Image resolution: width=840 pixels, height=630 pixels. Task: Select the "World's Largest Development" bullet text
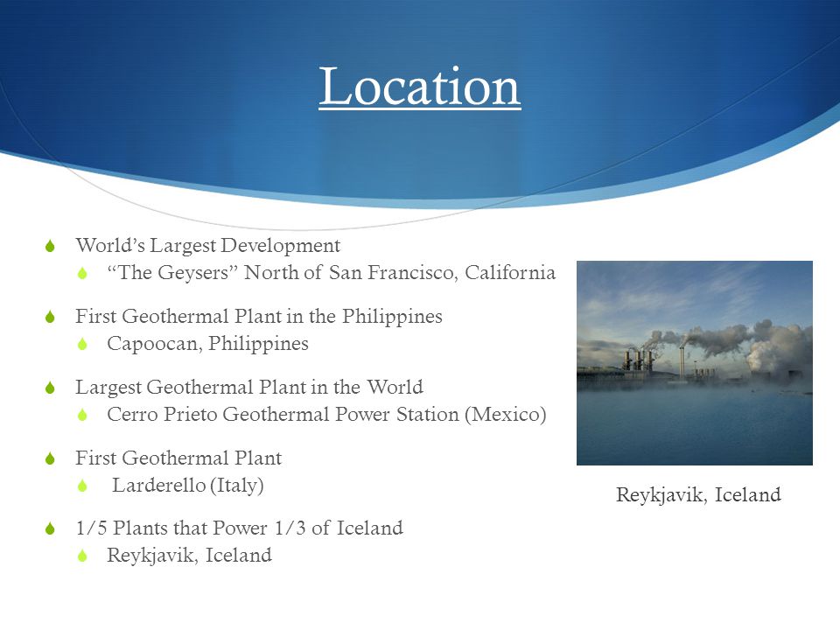pyautogui.click(x=208, y=245)
